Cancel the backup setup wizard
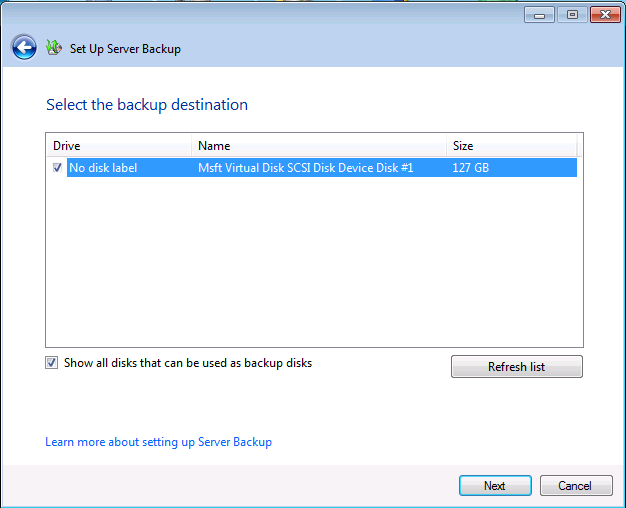 click(x=575, y=486)
